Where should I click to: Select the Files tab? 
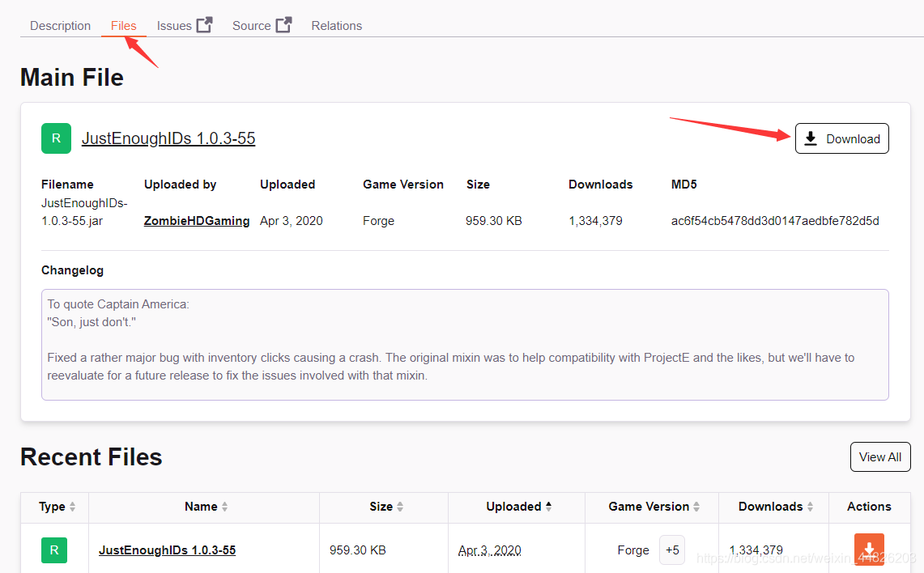[123, 26]
